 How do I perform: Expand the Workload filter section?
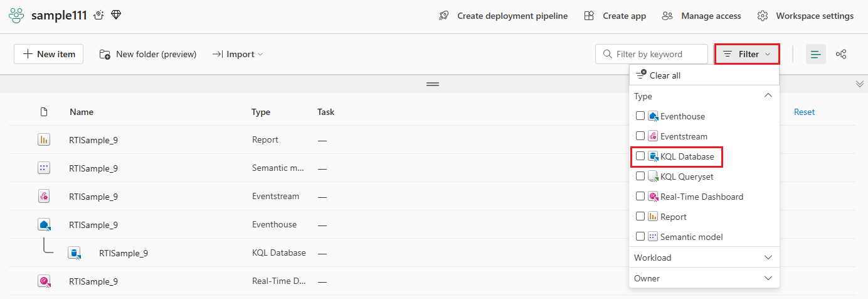704,258
